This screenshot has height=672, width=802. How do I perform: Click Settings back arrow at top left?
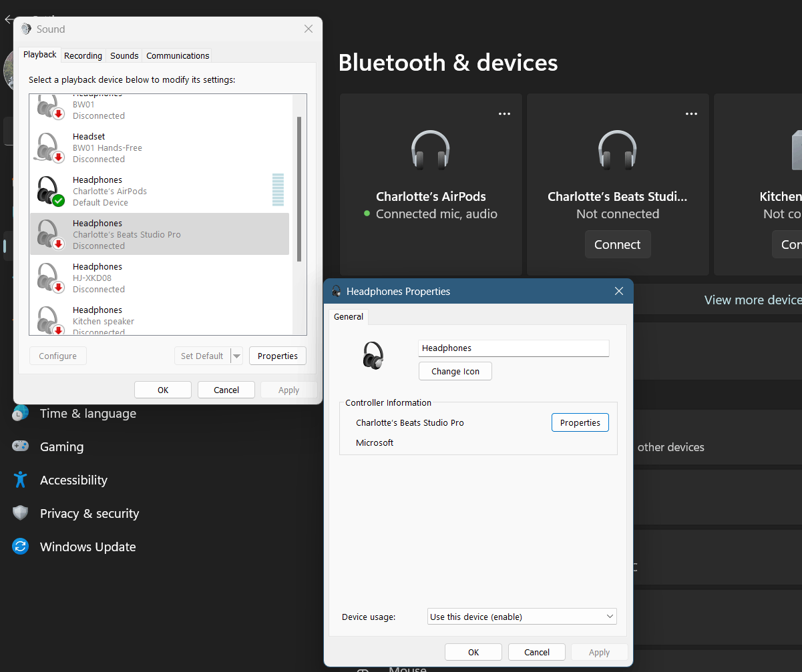click(x=8, y=19)
